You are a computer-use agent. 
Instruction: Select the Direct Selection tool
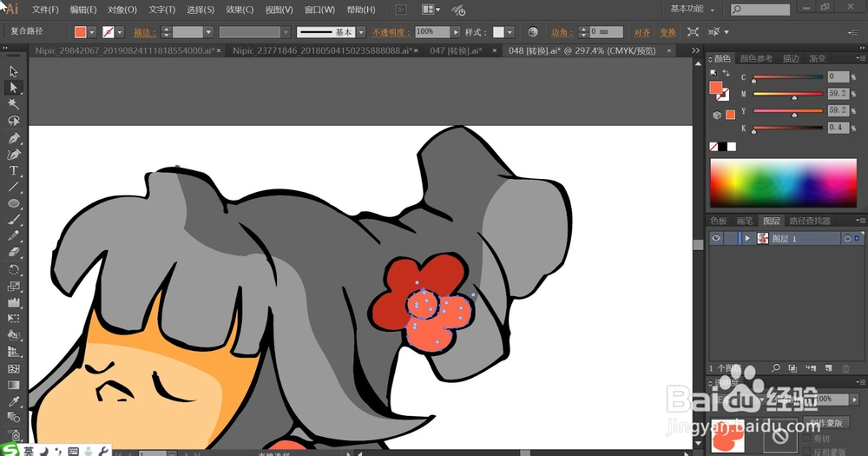[x=14, y=88]
